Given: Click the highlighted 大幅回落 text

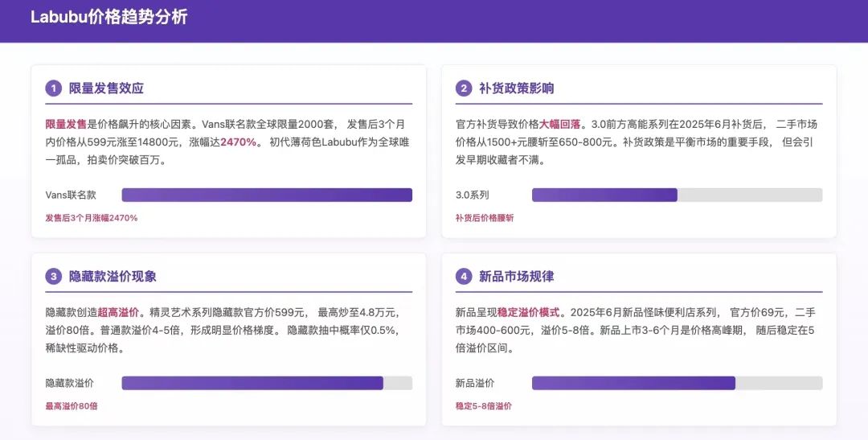Looking at the screenshot, I should click(x=560, y=124).
